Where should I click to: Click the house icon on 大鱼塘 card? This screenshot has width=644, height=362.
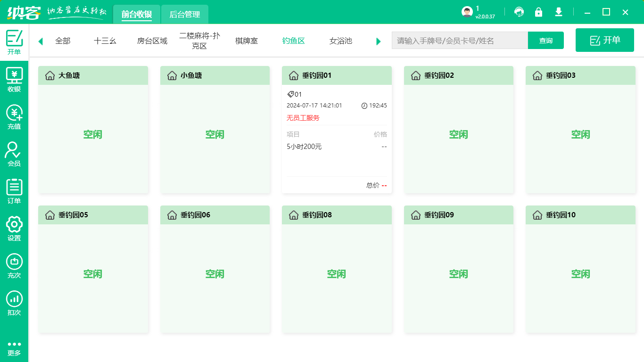point(50,75)
